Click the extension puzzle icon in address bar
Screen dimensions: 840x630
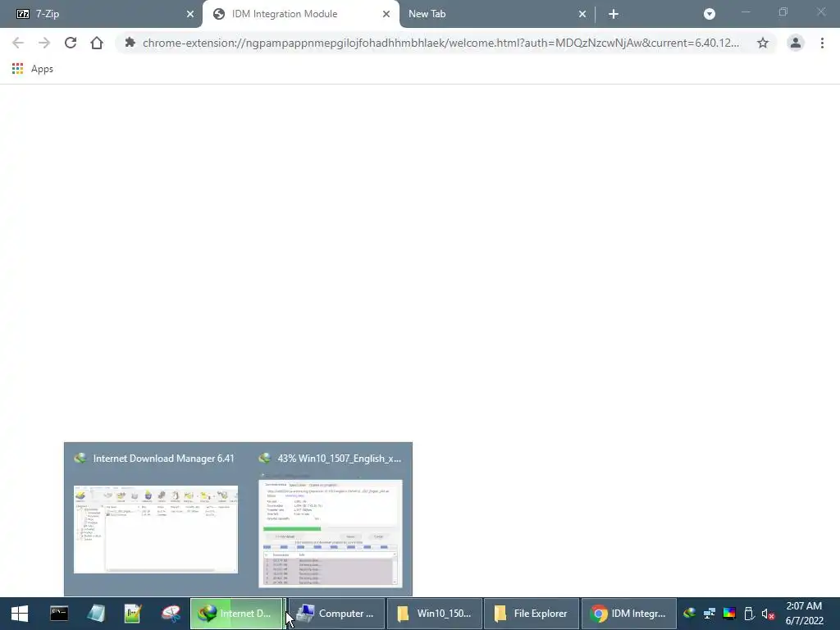pyautogui.click(x=130, y=43)
